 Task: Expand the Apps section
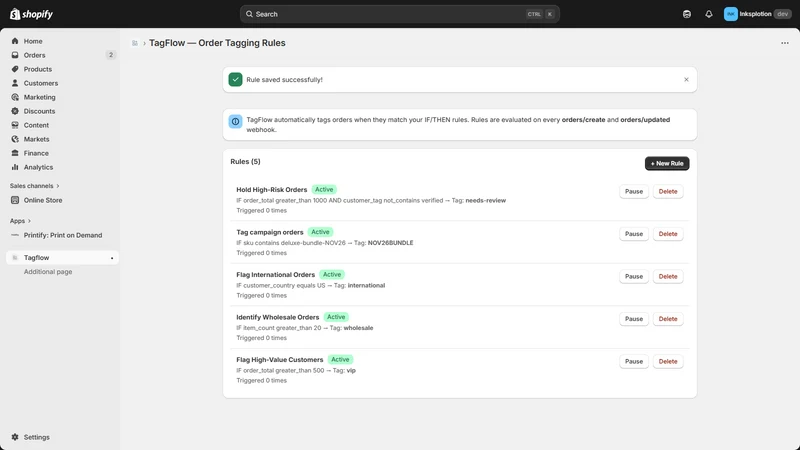click(20, 221)
